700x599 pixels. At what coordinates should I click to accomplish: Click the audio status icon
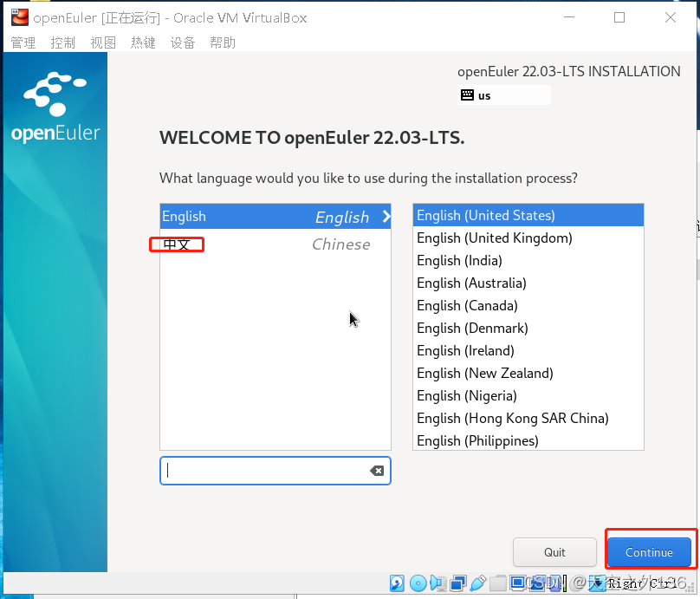438,583
